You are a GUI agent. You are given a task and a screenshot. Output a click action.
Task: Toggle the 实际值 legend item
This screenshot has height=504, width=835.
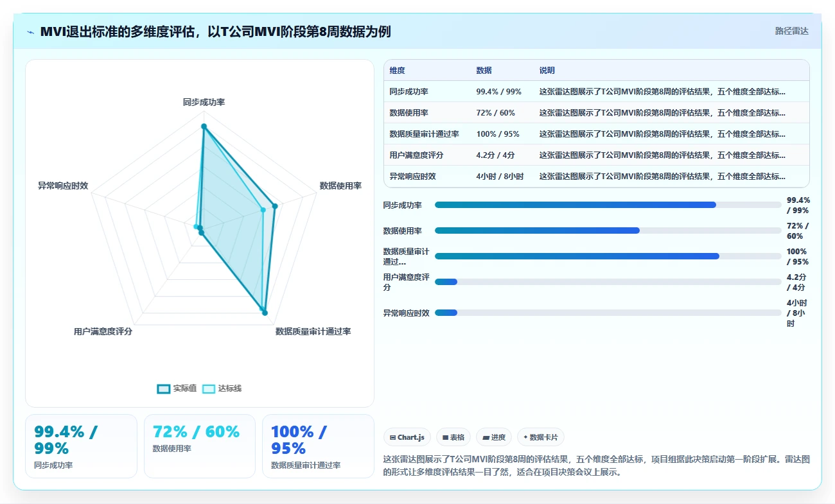[x=177, y=388]
